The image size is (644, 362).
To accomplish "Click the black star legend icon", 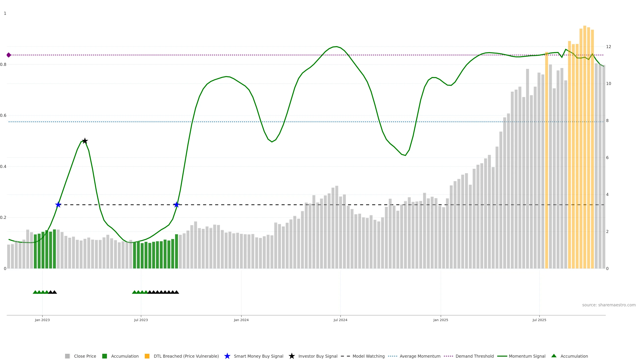I will [x=291, y=356].
